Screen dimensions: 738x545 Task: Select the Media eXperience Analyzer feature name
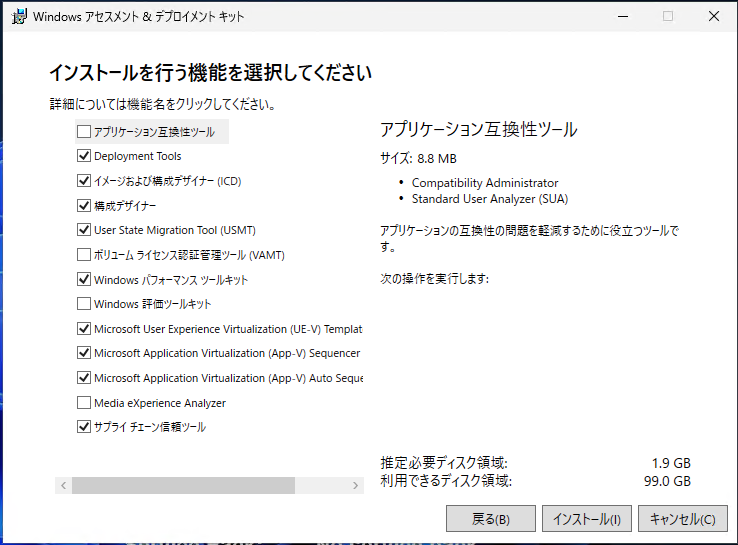pyautogui.click(x=160, y=403)
